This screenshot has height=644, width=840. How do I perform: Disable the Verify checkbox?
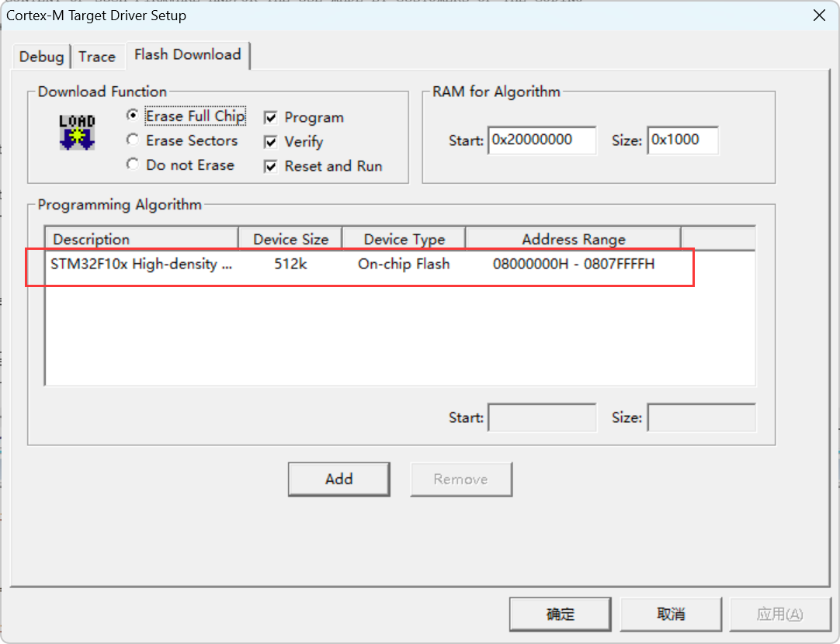pyautogui.click(x=270, y=141)
